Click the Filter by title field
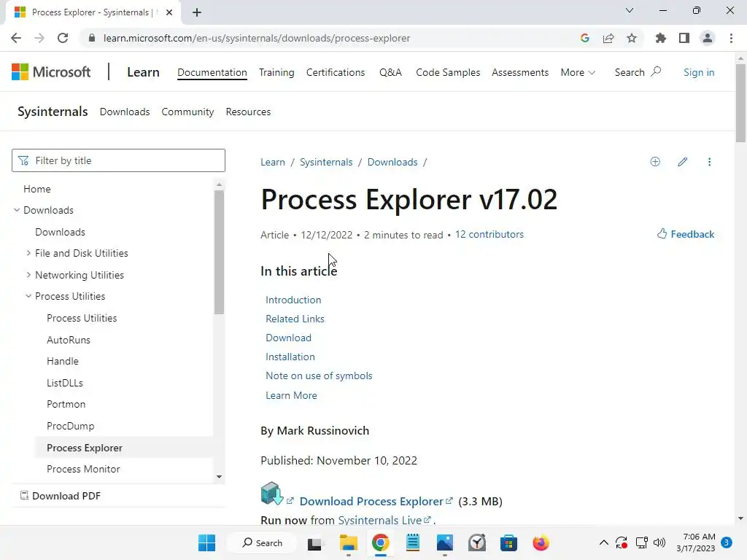This screenshot has width=747, height=560. 119,160
